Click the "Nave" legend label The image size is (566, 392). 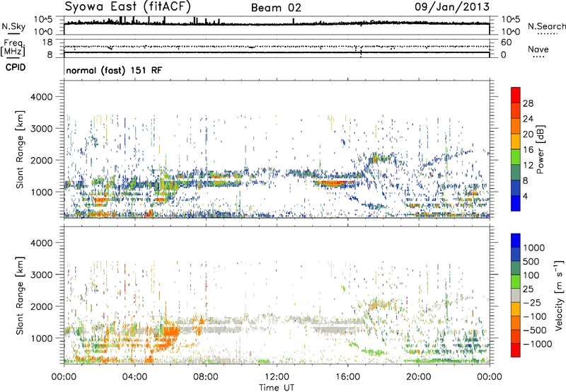click(x=538, y=50)
